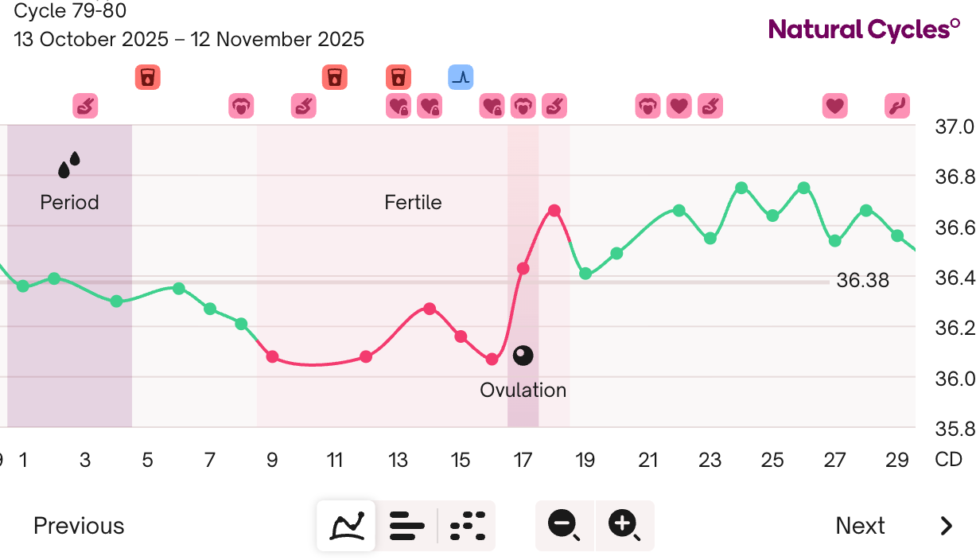Image resolution: width=980 pixels, height=560 pixels.
Task: Click the pink hand icon above day 3
Action: (x=86, y=105)
